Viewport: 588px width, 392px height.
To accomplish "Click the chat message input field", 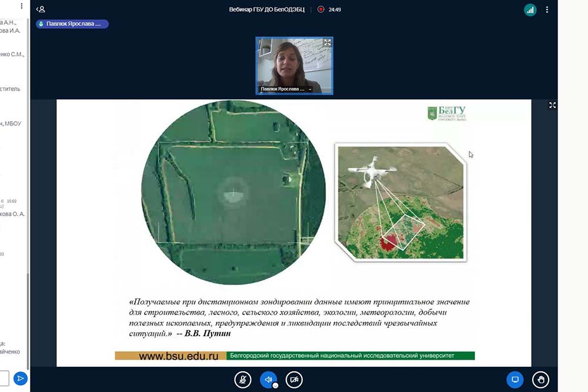I will point(4,378).
